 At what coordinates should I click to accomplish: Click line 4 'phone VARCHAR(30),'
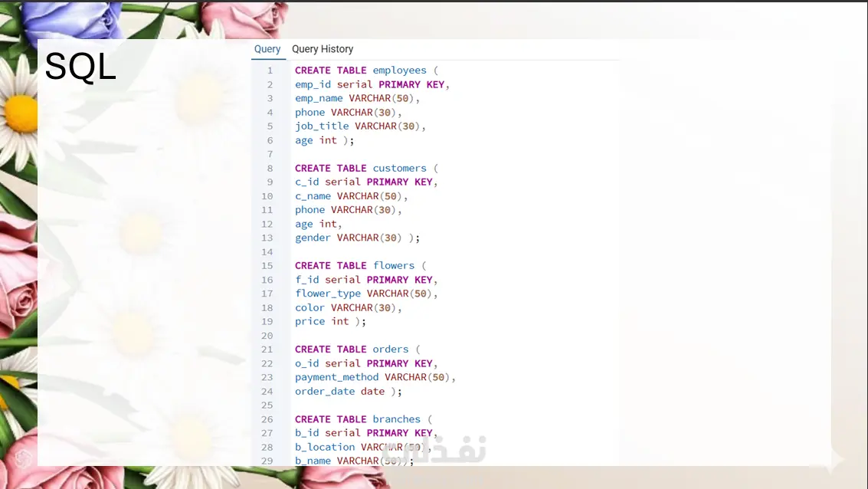(349, 113)
